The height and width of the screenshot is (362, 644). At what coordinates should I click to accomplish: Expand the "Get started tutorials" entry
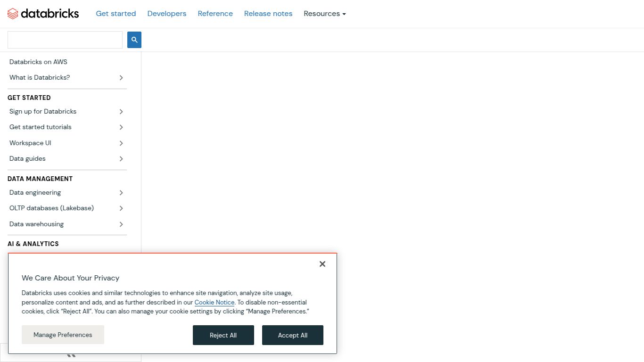pos(121,127)
